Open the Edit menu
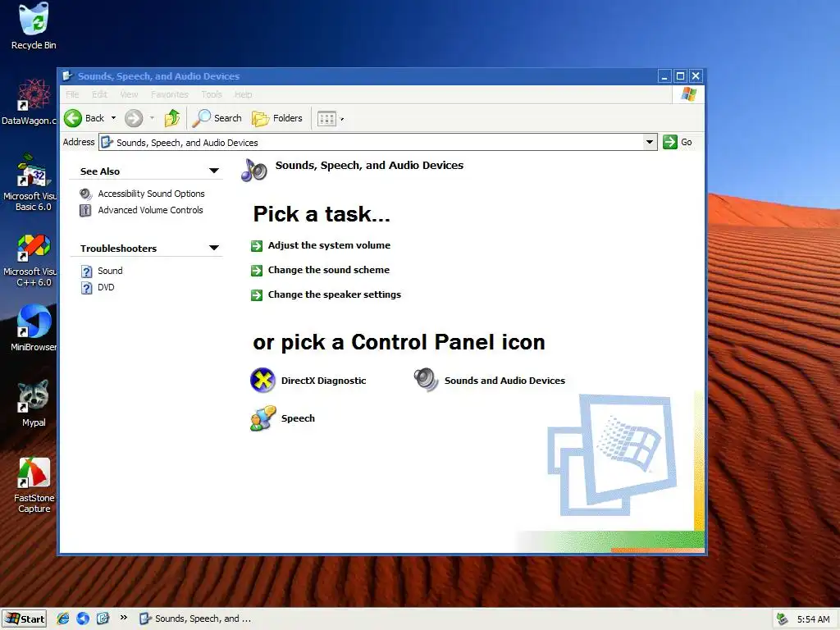 pyautogui.click(x=99, y=94)
